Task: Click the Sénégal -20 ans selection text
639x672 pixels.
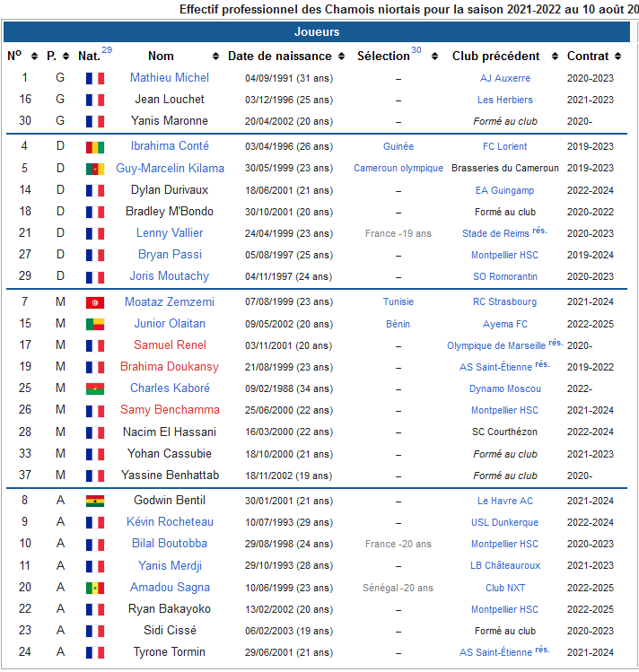Action: click(398, 588)
